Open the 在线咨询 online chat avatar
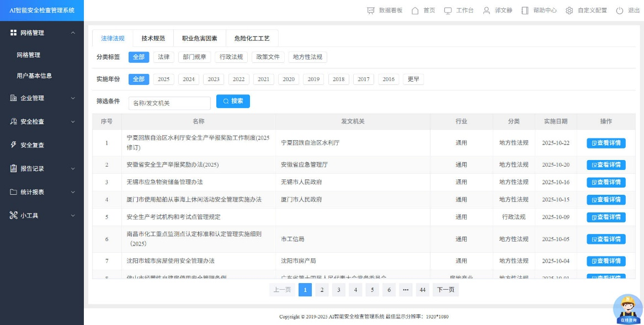This screenshot has height=325, width=644. click(x=627, y=309)
